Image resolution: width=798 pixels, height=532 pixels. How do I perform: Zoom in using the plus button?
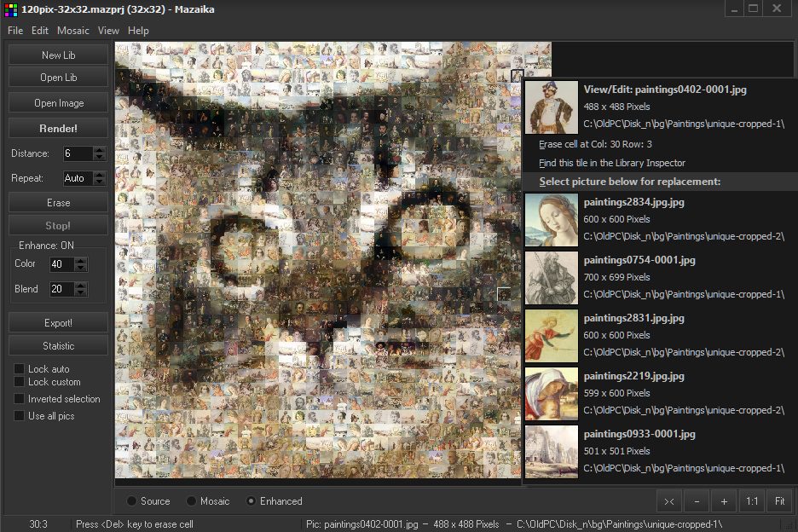pyautogui.click(x=724, y=501)
